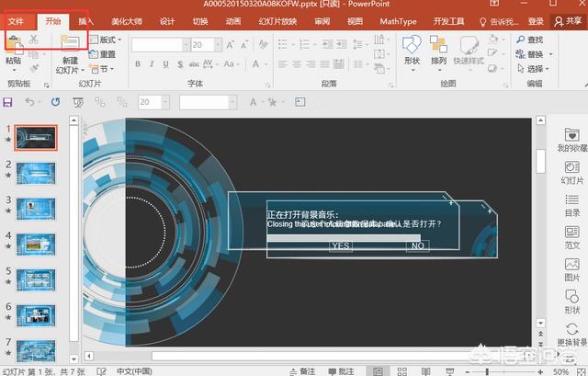Image resolution: width=588 pixels, height=376 pixels.
Task: Select slide 2 thumbnail
Action: (36, 174)
